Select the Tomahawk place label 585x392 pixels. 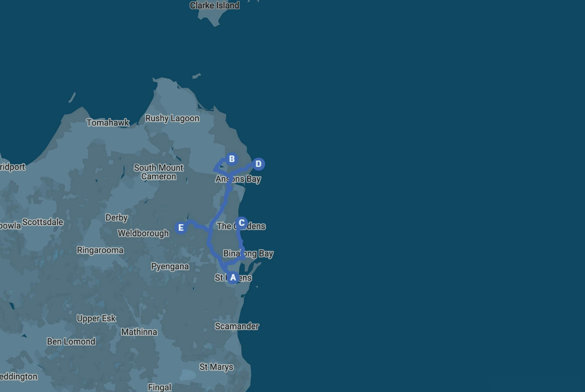[108, 123]
